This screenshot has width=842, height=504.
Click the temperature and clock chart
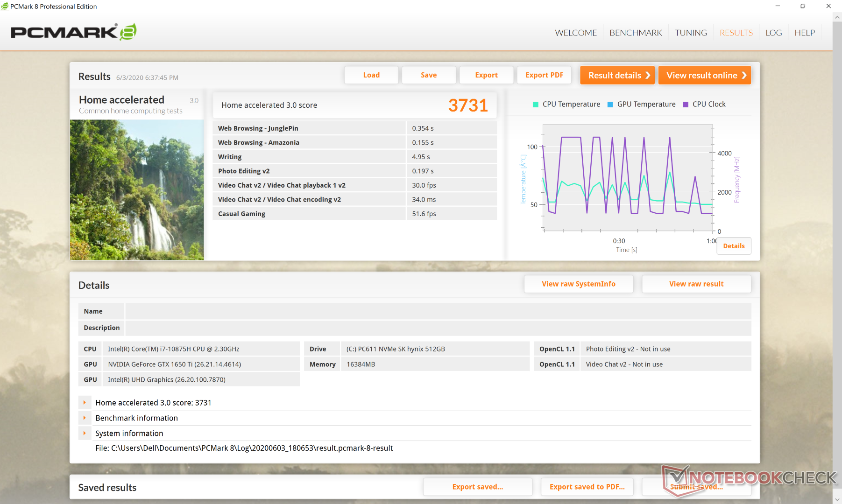(628, 178)
